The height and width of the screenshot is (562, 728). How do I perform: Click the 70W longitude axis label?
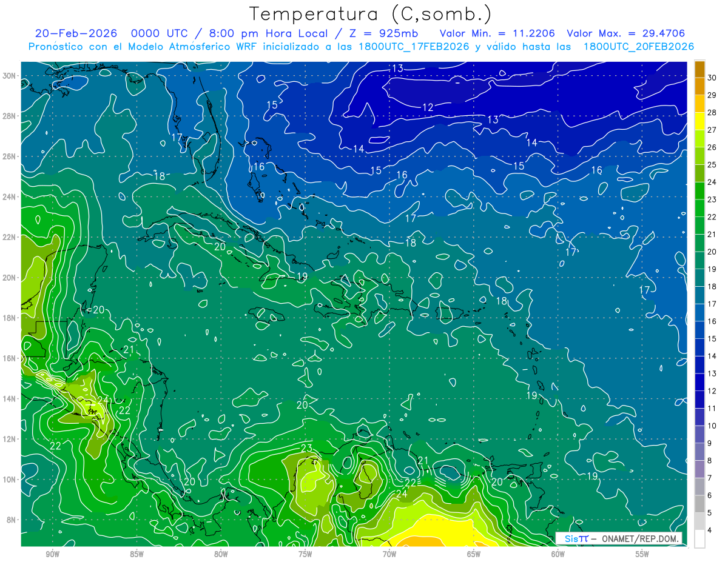coord(389,554)
